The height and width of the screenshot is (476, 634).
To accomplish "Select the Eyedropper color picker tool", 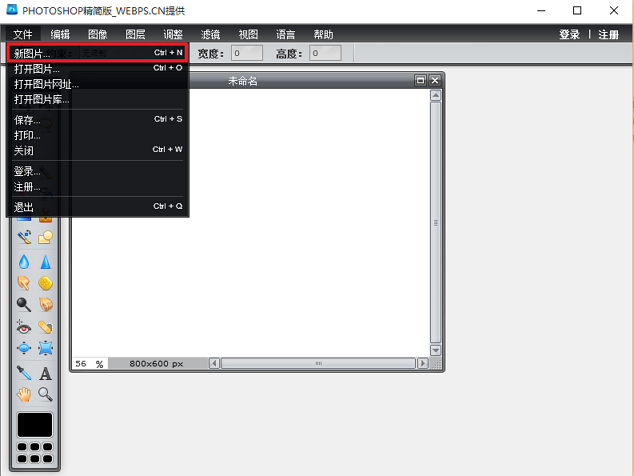I will click(x=24, y=373).
